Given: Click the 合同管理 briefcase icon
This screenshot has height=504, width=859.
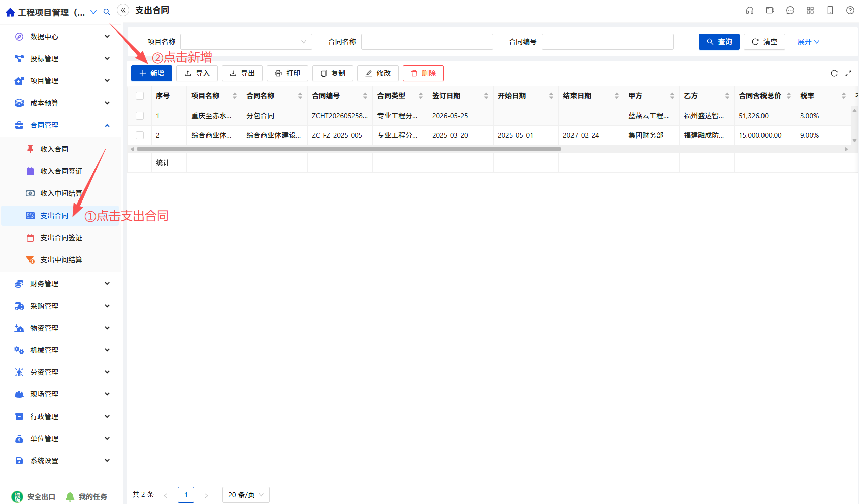Looking at the screenshot, I should point(19,125).
